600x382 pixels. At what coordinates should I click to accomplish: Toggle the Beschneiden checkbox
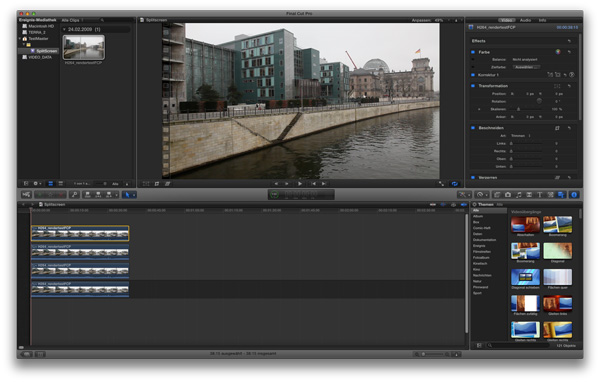473,128
